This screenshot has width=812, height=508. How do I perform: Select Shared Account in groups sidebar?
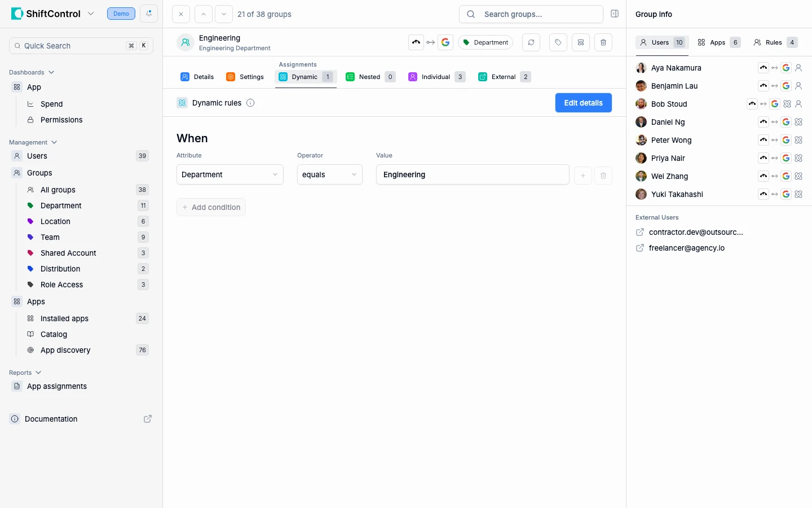pyautogui.click(x=68, y=253)
